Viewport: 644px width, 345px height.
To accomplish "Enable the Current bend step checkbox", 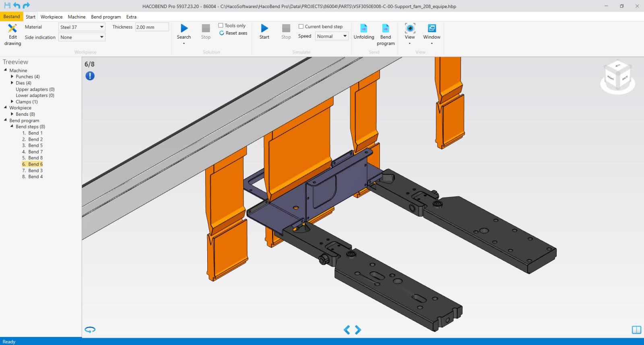I will point(301,27).
